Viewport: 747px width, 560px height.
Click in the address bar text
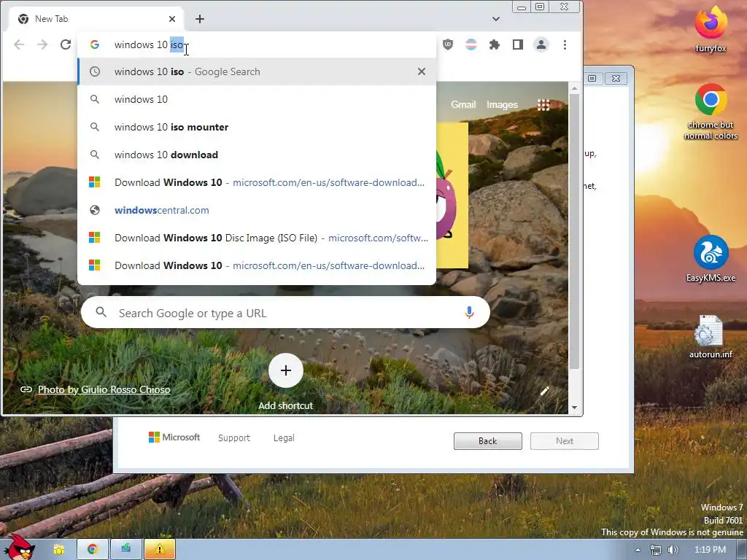149,44
